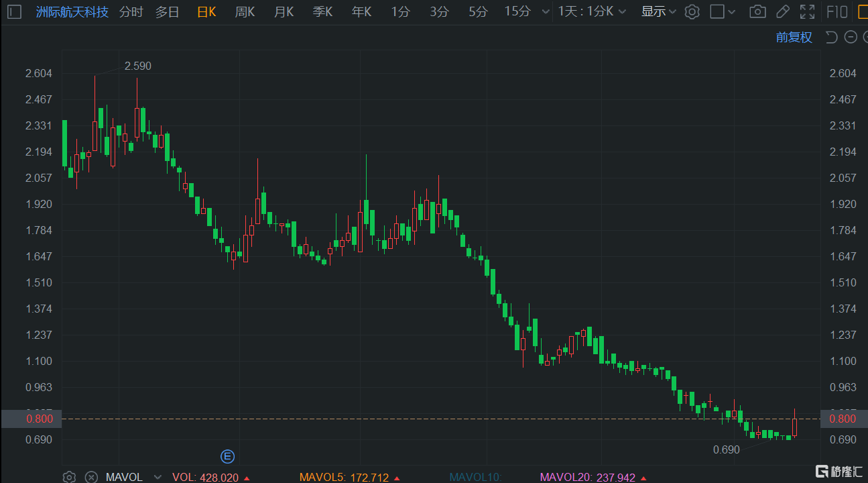Click the 2.590 high price annotation
This screenshot has height=483, width=868.
[138, 66]
